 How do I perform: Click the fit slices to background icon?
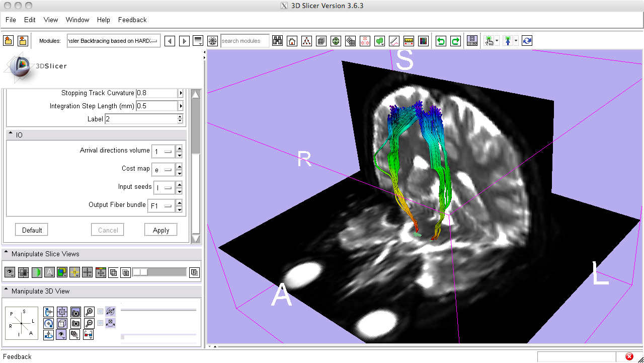click(23, 272)
